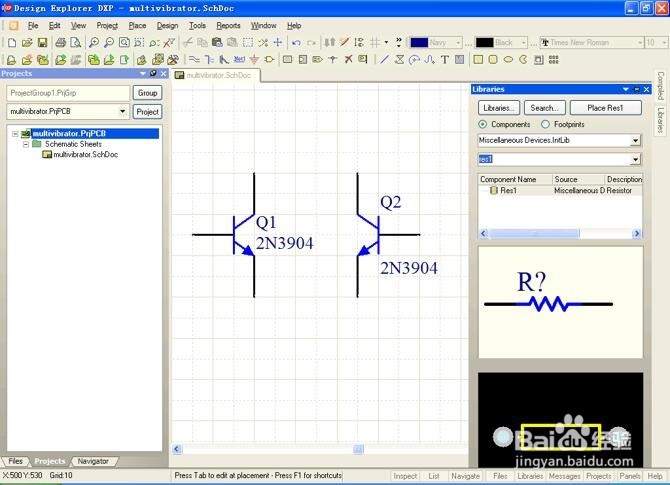Select the Place Part gate icon
Screen dimensions: 670x485
269,59
